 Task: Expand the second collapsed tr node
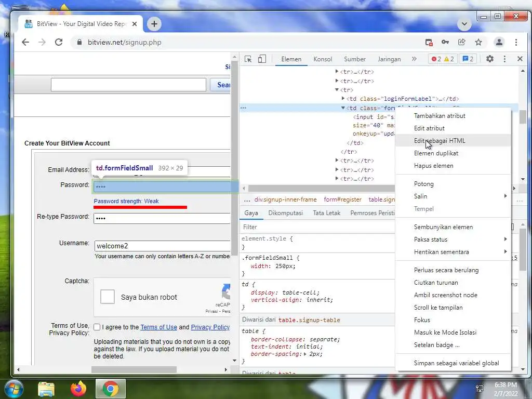click(337, 81)
